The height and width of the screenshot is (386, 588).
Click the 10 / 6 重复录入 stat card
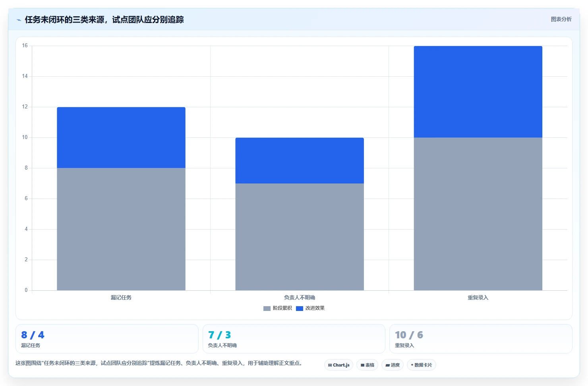[481, 339]
